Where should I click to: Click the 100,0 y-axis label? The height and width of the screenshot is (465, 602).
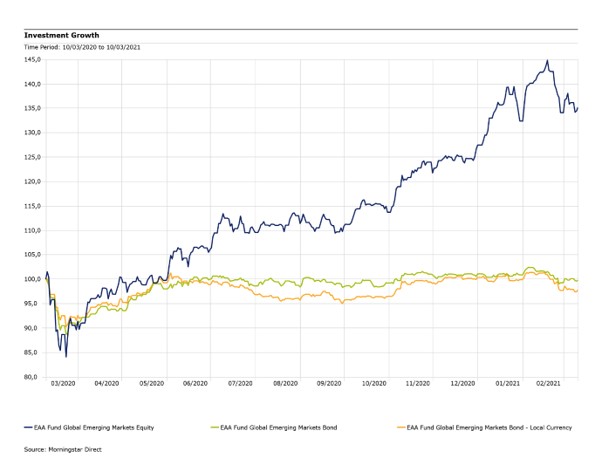pos(33,279)
